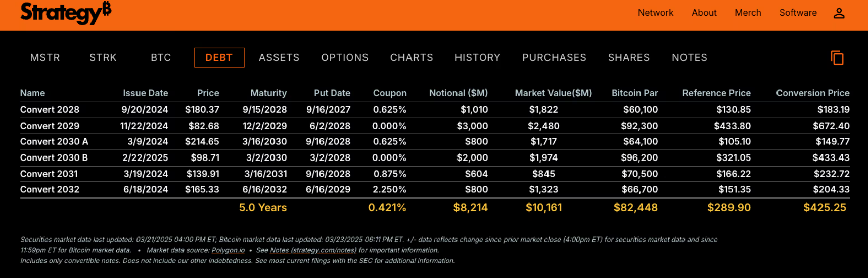
Task: Switch to the BTC tab
Action: click(161, 58)
